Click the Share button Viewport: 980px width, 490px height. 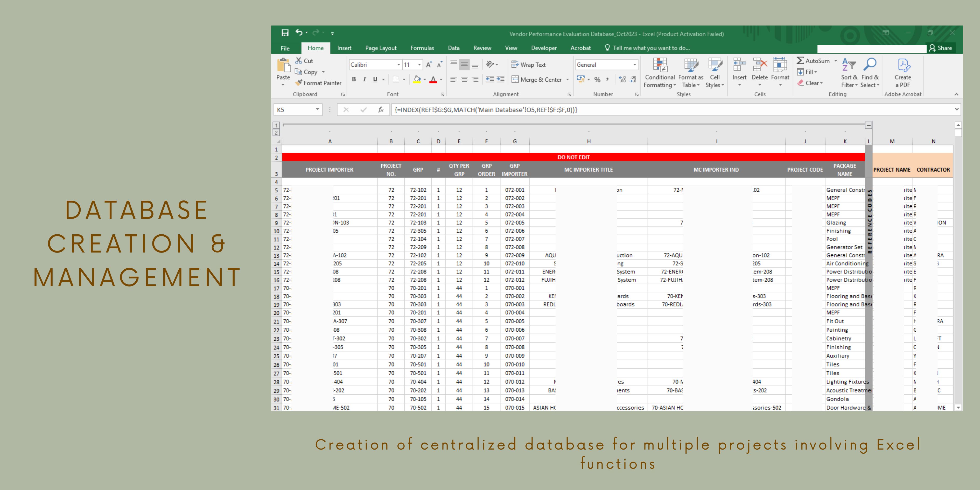click(940, 48)
